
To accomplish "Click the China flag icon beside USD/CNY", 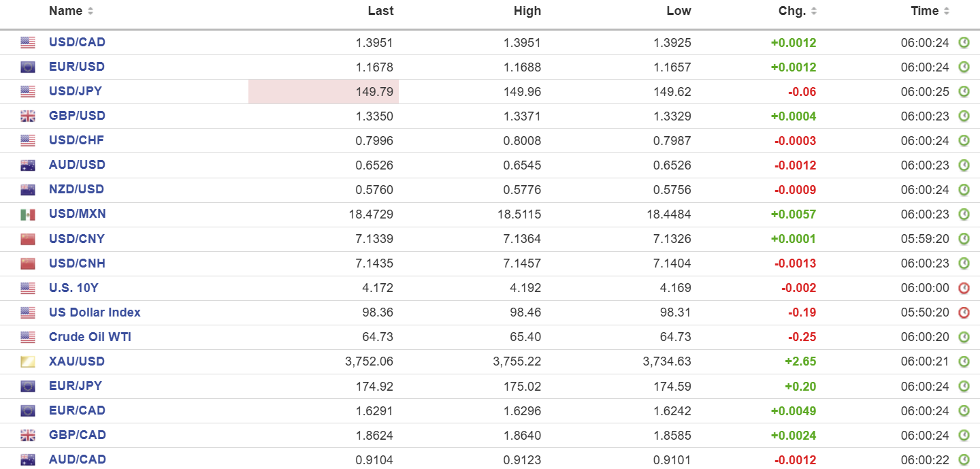I will pos(28,239).
